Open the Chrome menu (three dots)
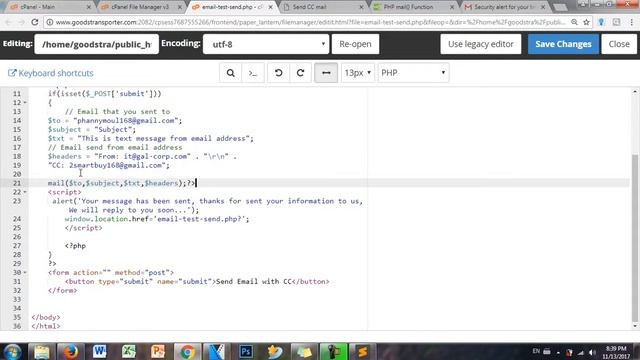Image resolution: width=640 pixels, height=360 pixels. point(631,22)
